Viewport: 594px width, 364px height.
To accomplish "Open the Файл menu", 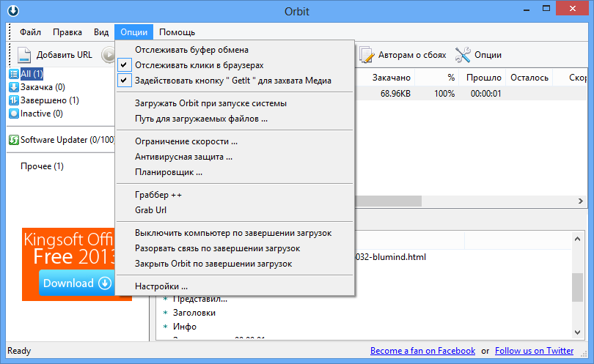I will (30, 32).
